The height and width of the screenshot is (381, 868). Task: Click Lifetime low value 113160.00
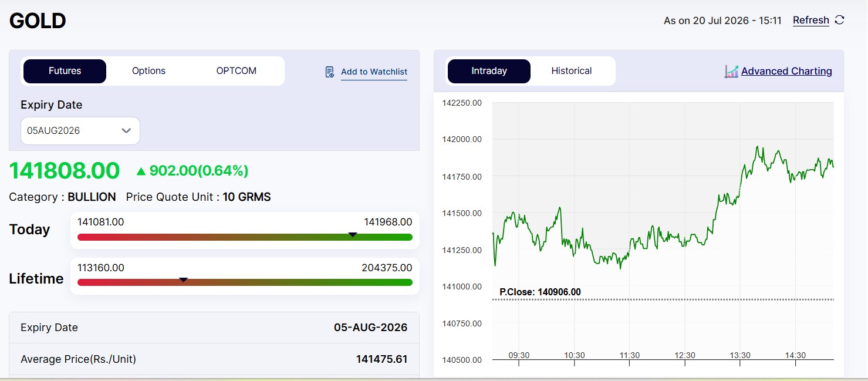101,268
